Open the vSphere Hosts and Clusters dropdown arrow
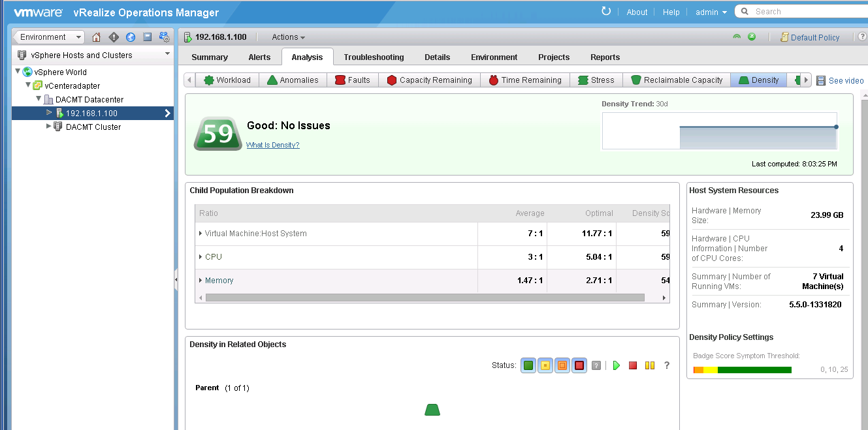 click(167, 54)
